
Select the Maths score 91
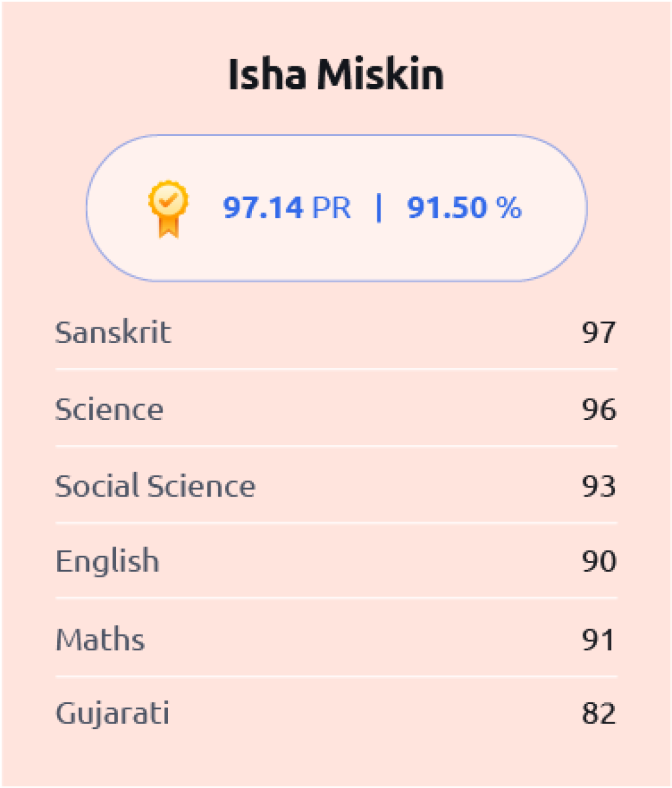tap(598, 640)
